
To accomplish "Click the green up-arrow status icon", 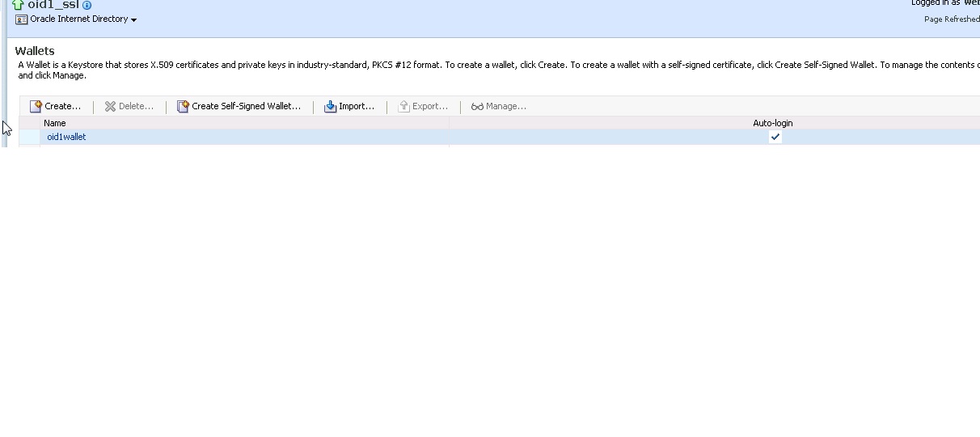I will tap(18, 4).
